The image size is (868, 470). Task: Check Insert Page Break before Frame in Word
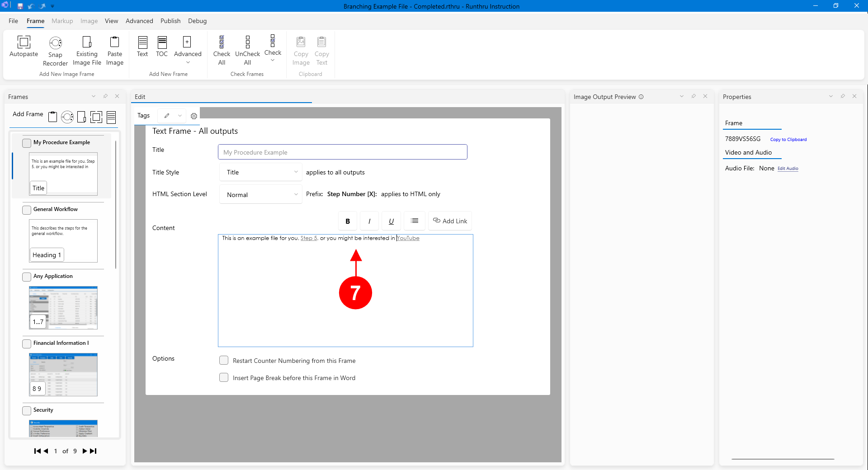224,378
